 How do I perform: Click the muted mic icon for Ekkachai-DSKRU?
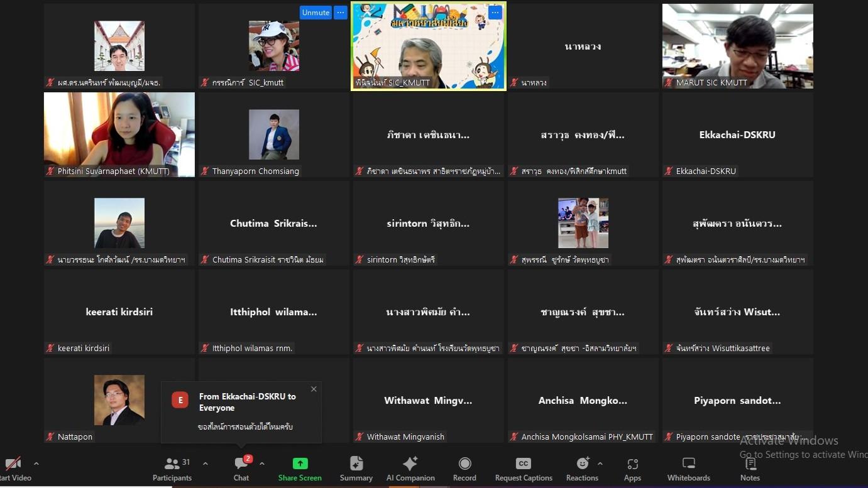(x=669, y=171)
